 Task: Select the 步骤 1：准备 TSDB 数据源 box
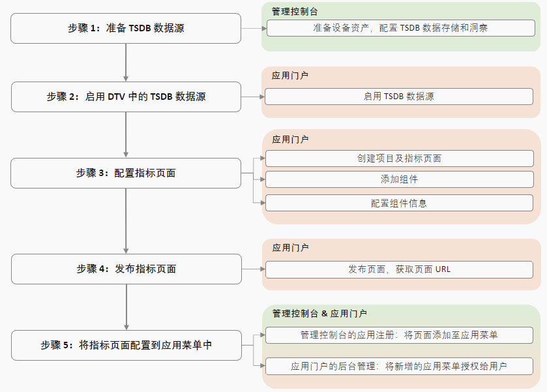click(125, 28)
